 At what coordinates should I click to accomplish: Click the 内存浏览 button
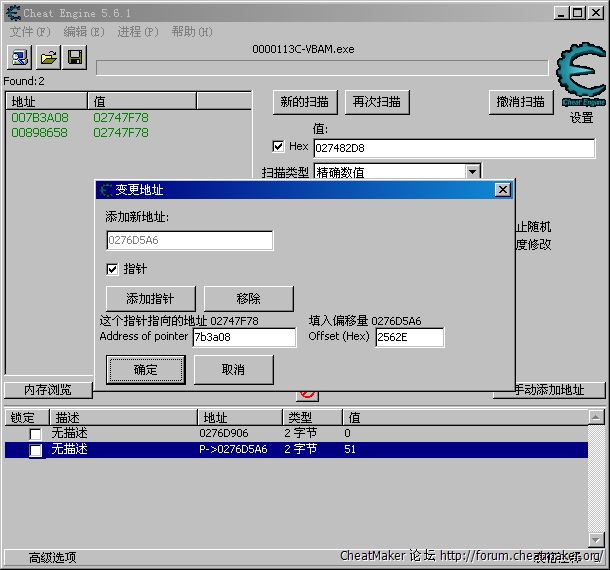pyautogui.click(x=46, y=390)
